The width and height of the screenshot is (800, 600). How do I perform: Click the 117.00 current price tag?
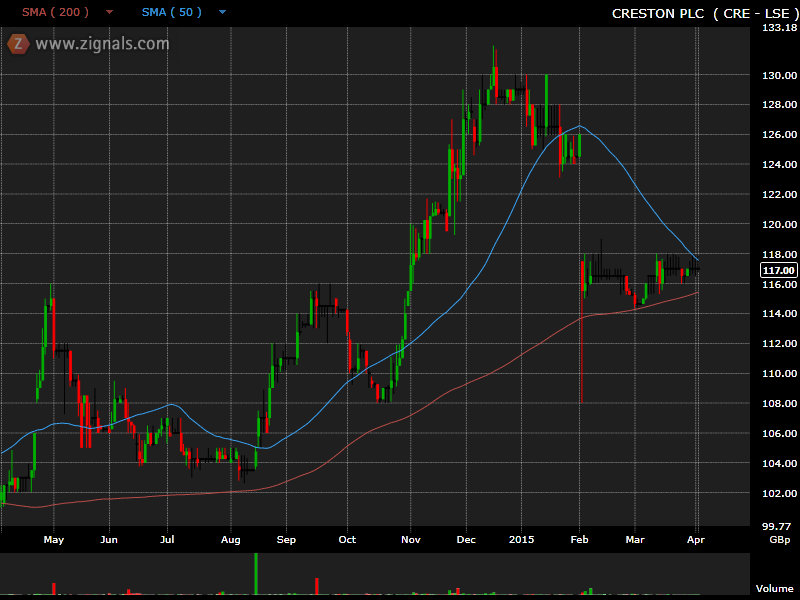tap(778, 270)
